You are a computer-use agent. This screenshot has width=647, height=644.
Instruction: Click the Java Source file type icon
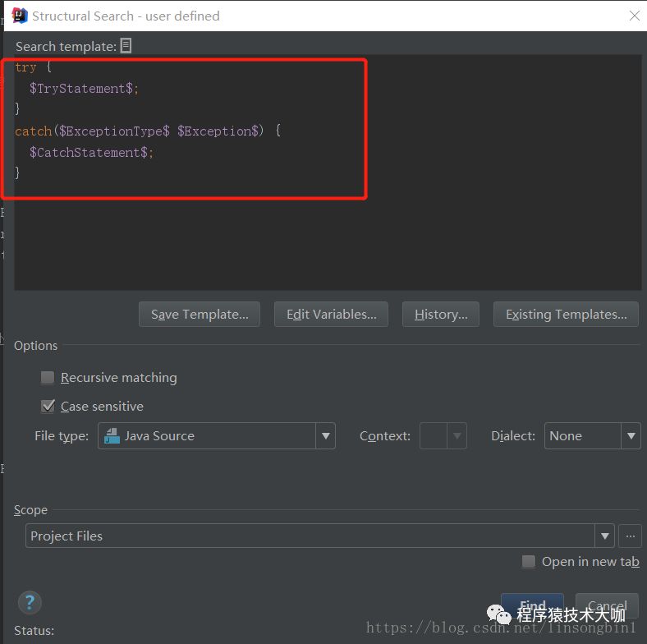click(x=112, y=436)
